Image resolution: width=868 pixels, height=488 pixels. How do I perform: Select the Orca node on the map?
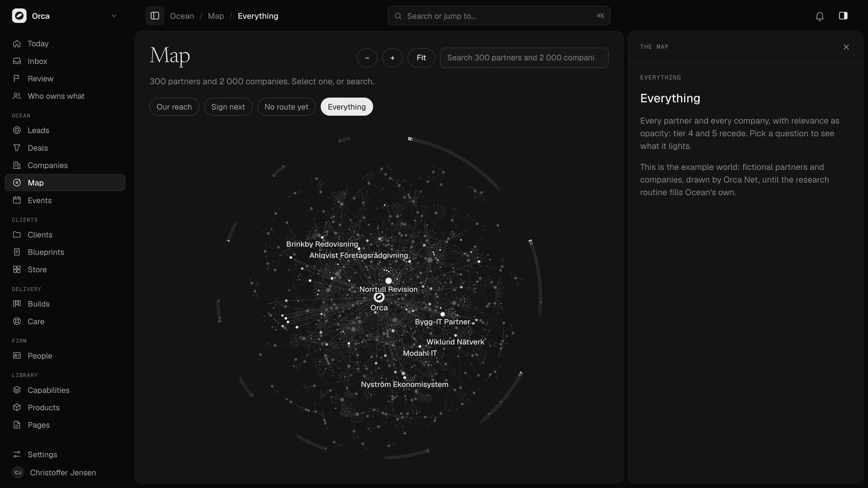[379, 297]
